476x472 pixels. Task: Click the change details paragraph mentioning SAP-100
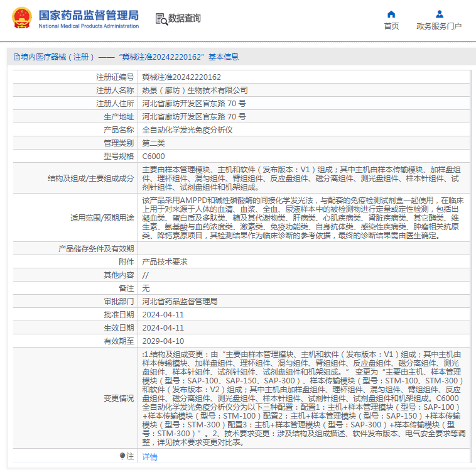point(303,398)
